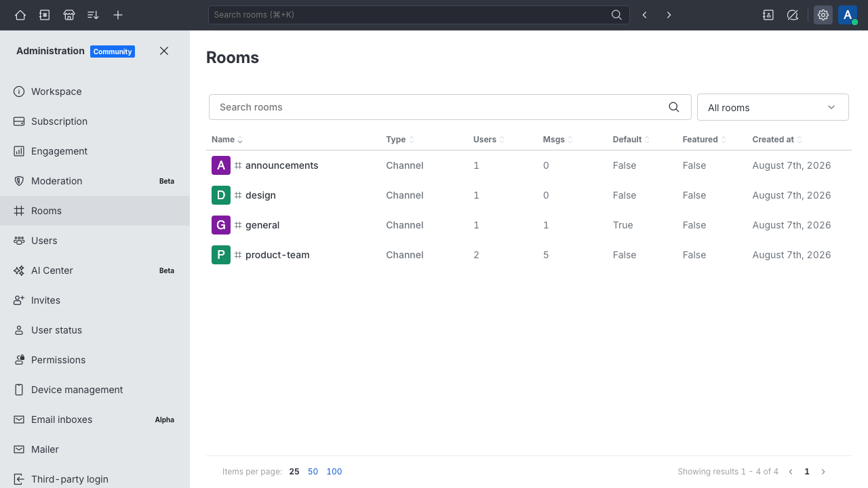
Task: Open Users admin section
Action: click(x=95, y=241)
